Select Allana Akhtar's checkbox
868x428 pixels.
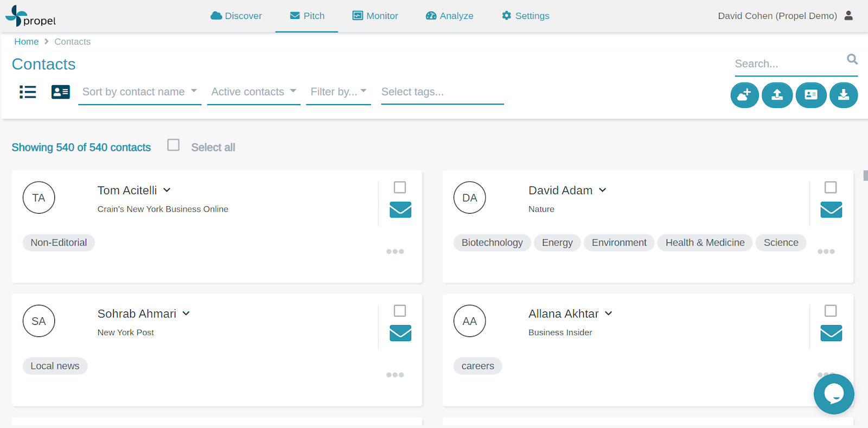(831, 311)
